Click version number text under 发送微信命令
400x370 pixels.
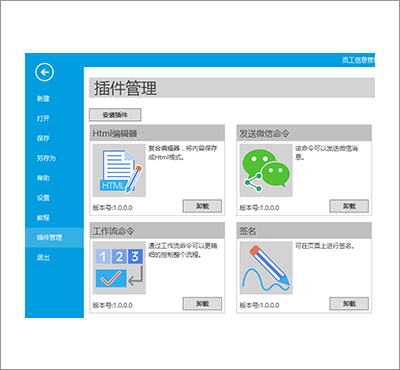pos(259,208)
